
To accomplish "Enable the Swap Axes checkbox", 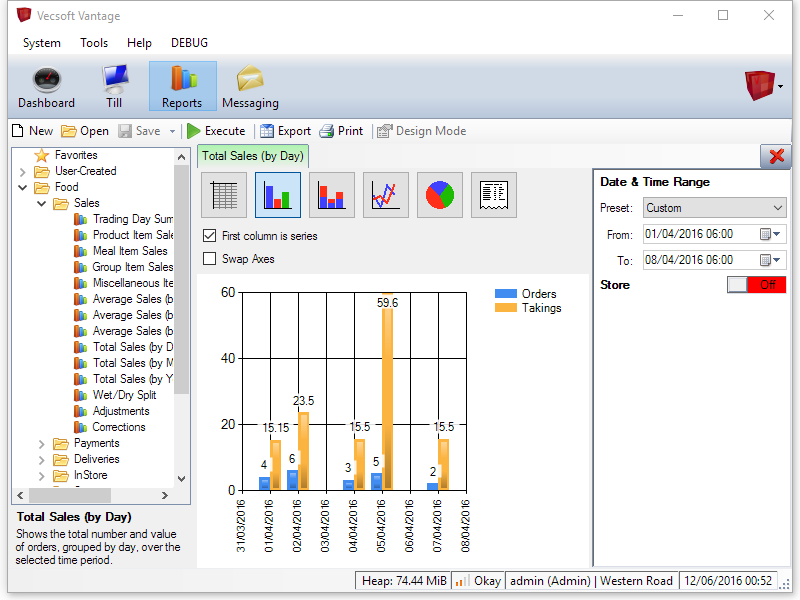I will click(x=209, y=259).
